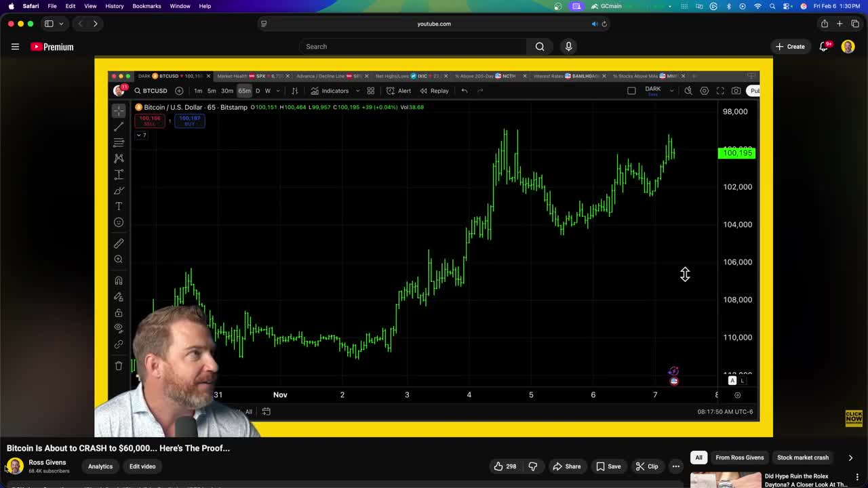Open Analytics for the video
Image resolution: width=868 pixels, height=488 pixels.
coord(100,466)
